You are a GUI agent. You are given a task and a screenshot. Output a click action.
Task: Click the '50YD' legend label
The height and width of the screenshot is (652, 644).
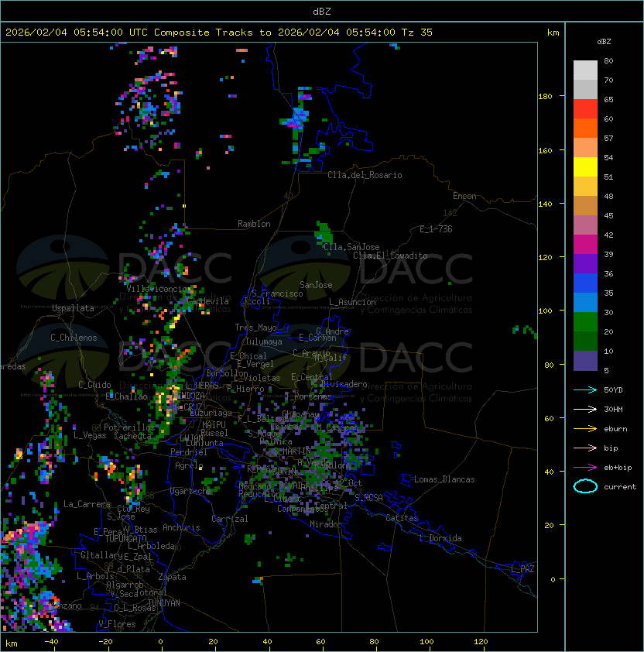(x=613, y=390)
